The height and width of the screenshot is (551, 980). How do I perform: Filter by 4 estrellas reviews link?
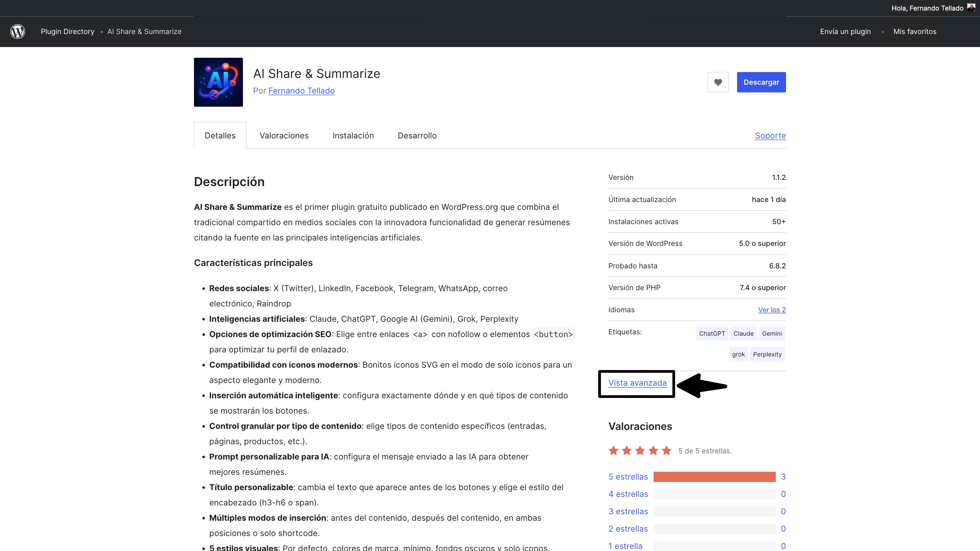click(x=628, y=494)
